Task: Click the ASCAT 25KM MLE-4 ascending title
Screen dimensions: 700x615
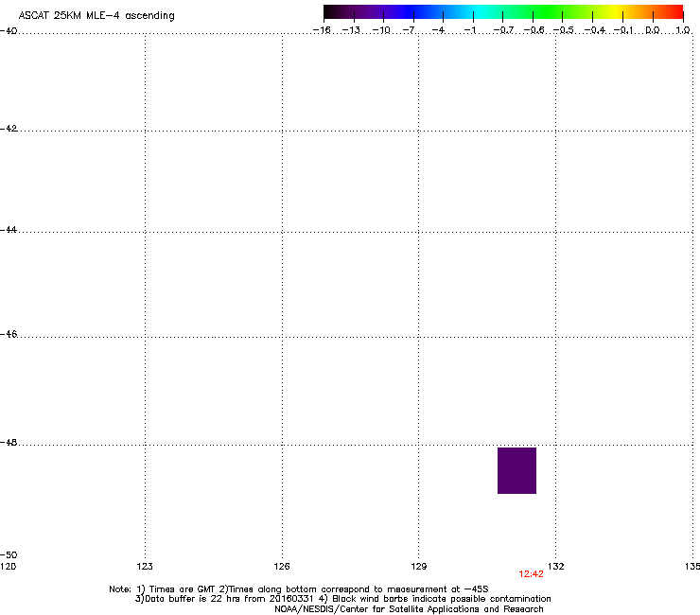Action: pyautogui.click(x=96, y=16)
